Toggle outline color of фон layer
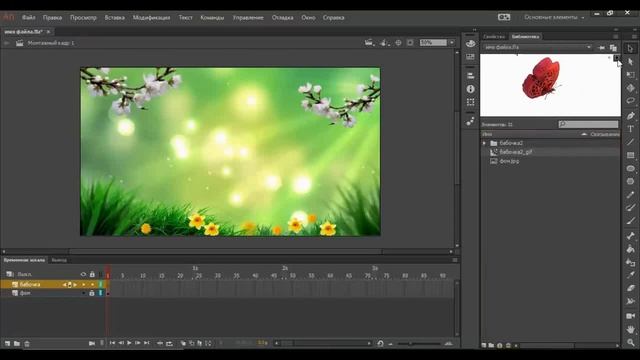Screen dimensions: 640x360 (100, 293)
